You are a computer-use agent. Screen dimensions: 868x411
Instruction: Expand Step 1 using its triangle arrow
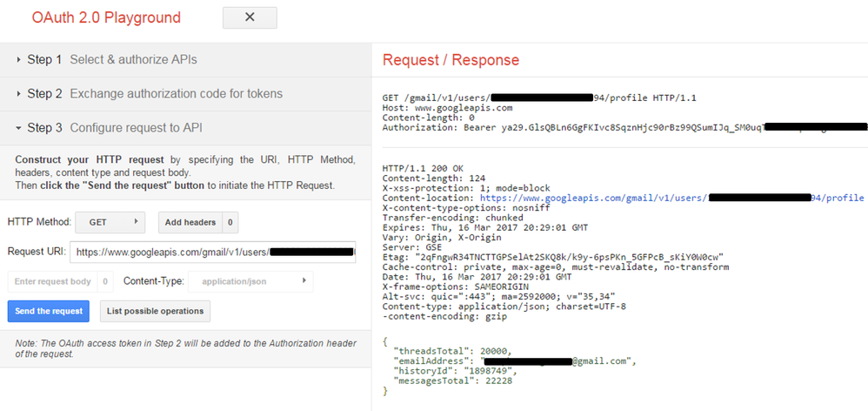pos(18,60)
